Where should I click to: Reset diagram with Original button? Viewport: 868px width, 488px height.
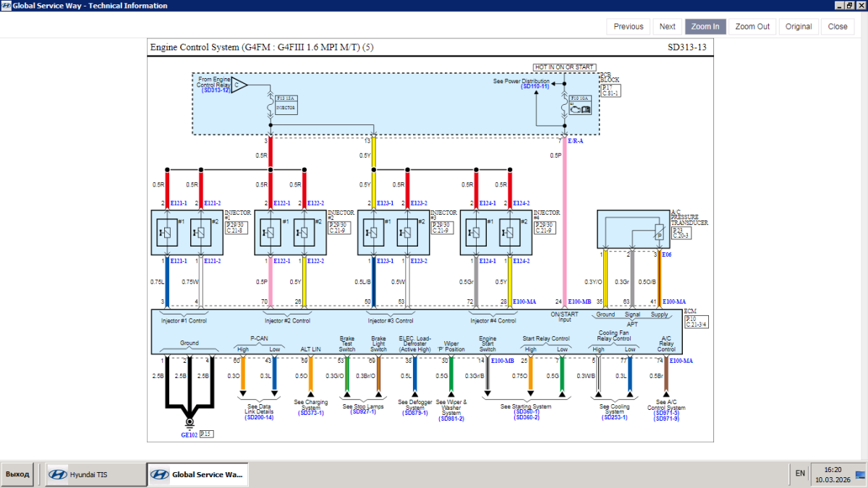coord(798,27)
